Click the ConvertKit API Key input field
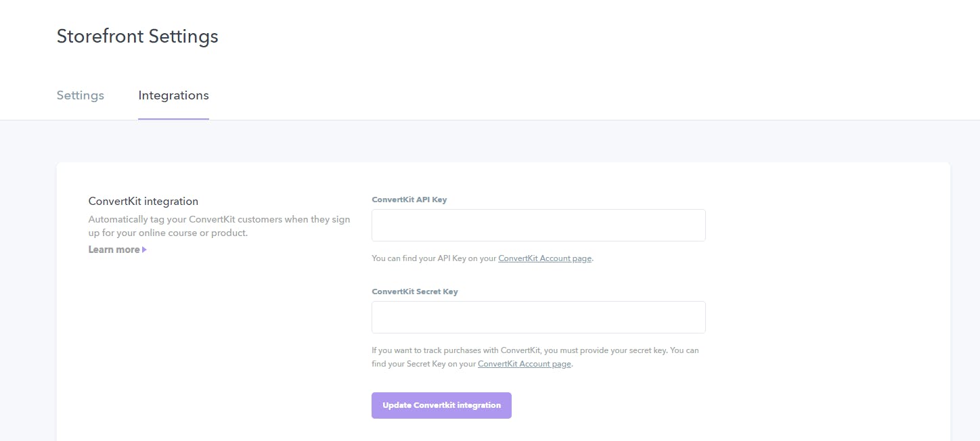The width and height of the screenshot is (980, 441). pyautogui.click(x=539, y=225)
